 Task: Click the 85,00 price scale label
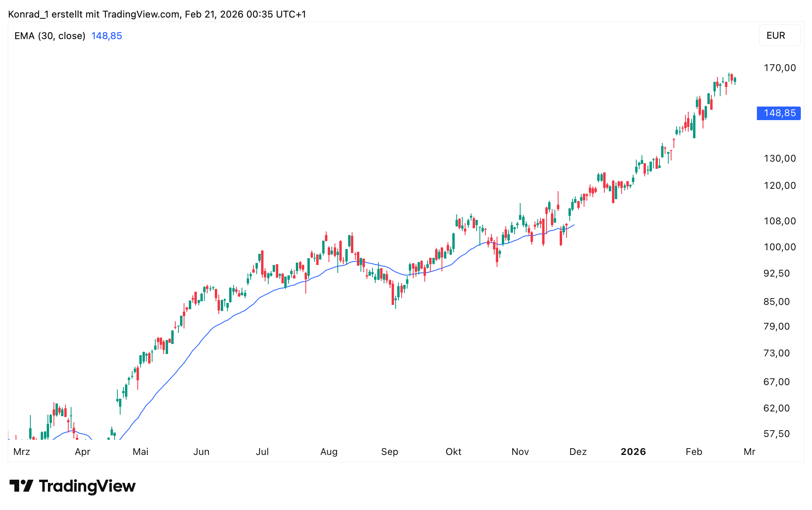776,302
